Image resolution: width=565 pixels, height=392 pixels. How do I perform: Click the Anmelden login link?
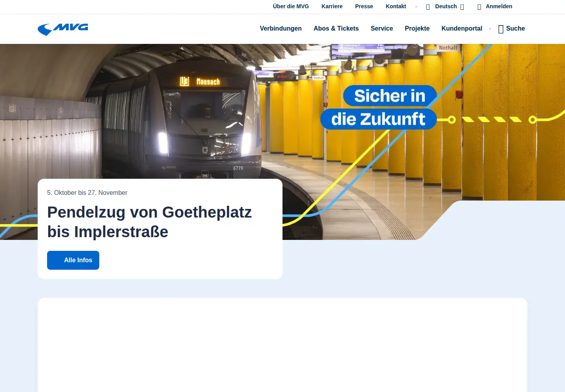click(499, 6)
